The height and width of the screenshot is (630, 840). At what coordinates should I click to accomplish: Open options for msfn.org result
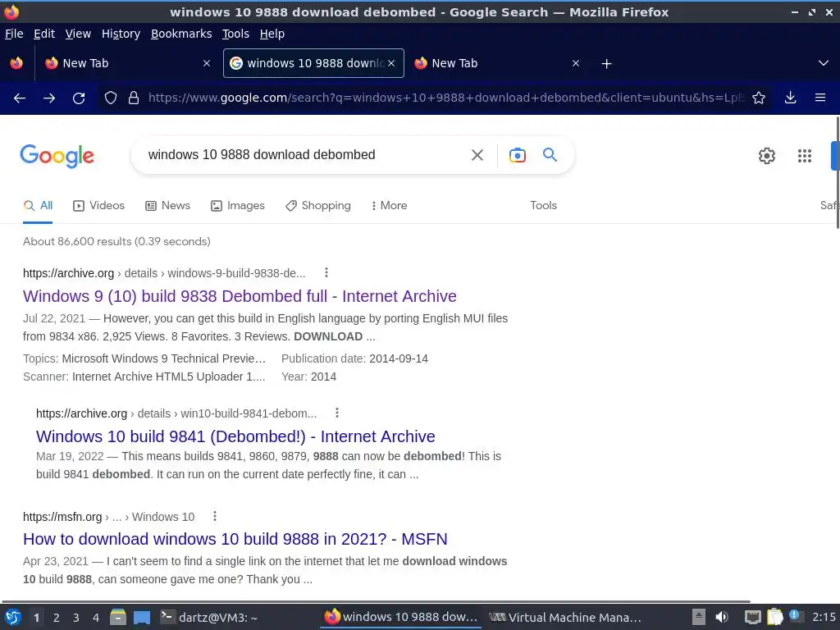[215, 516]
